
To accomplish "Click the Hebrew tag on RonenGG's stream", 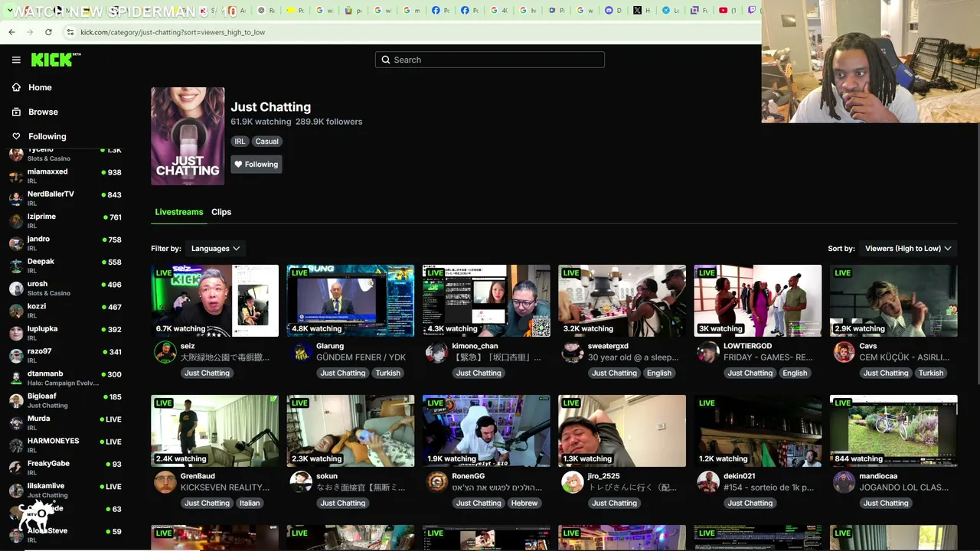I will click(524, 504).
